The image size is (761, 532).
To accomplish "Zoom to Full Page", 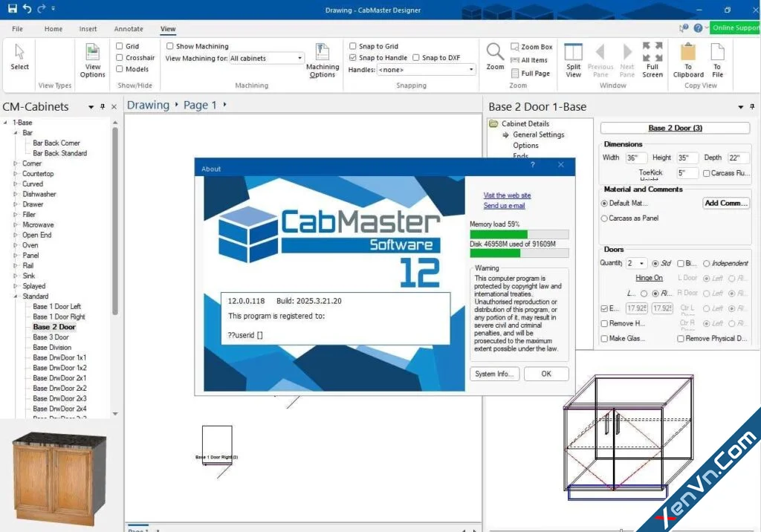I will click(531, 74).
